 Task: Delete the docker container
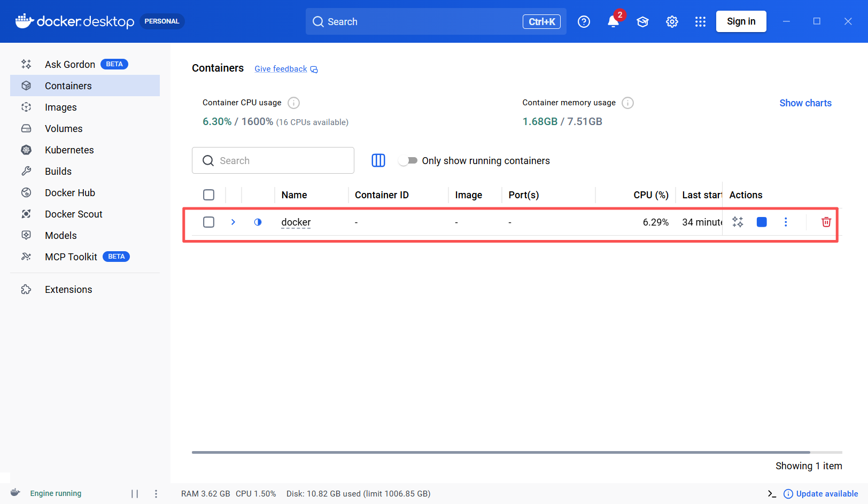(826, 222)
